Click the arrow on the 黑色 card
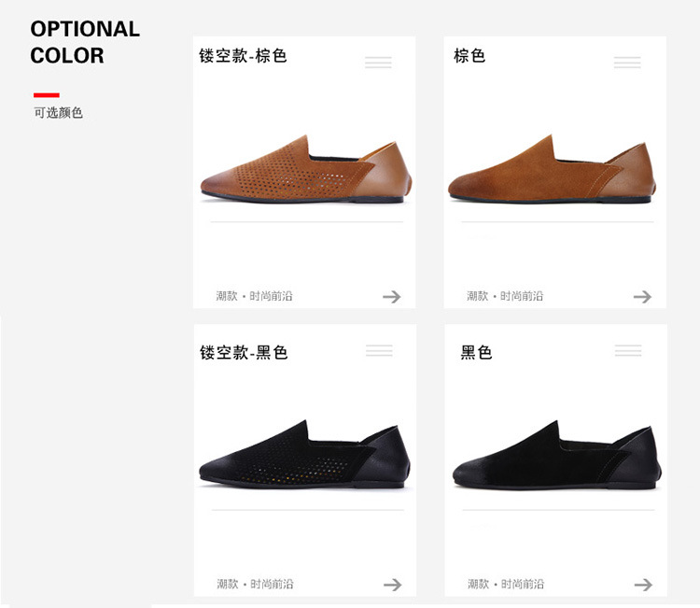Image resolution: width=700 pixels, height=608 pixels. [x=643, y=585]
